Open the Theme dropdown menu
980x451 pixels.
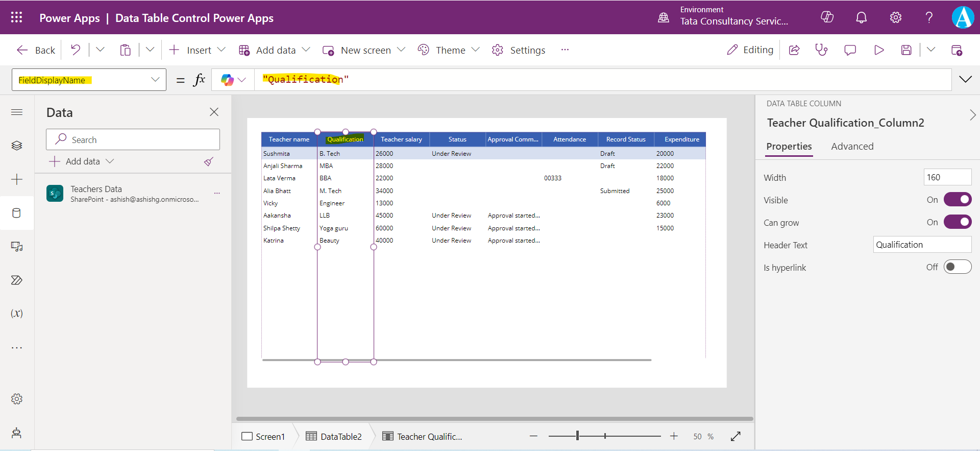pyautogui.click(x=449, y=50)
